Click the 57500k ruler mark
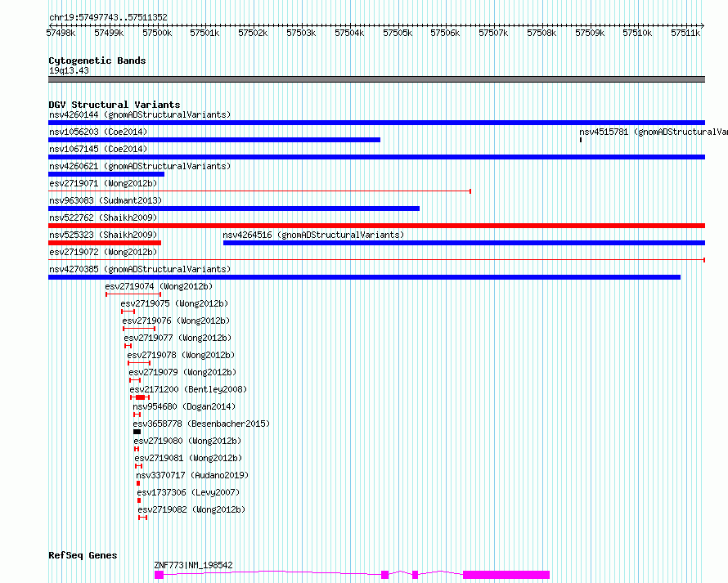728x583 pixels. pyautogui.click(x=157, y=33)
